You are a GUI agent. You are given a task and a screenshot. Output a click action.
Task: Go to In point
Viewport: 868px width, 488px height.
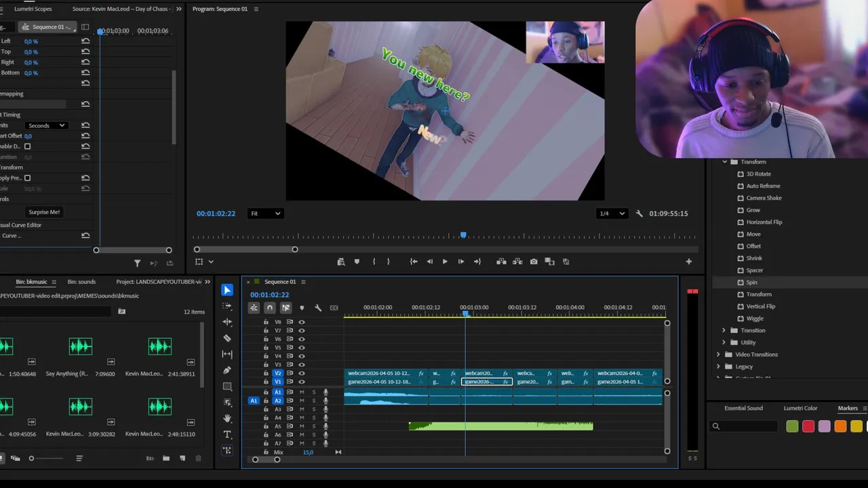414,262
